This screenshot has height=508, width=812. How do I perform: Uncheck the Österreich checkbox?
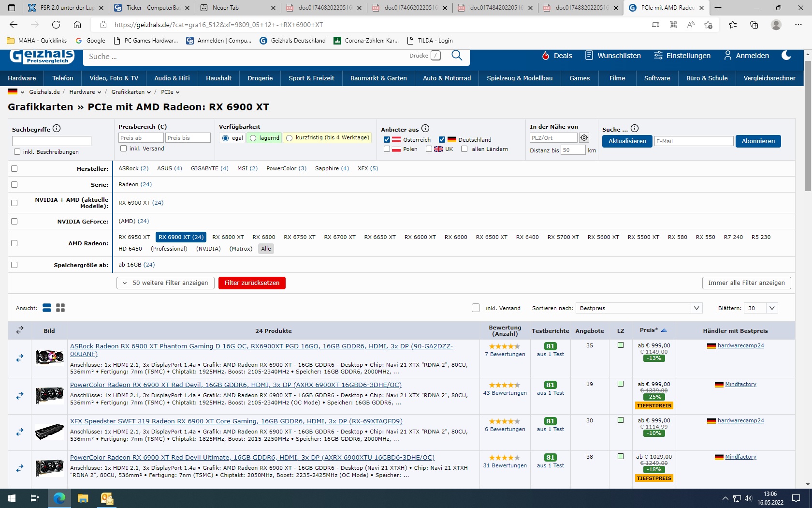[387, 140]
